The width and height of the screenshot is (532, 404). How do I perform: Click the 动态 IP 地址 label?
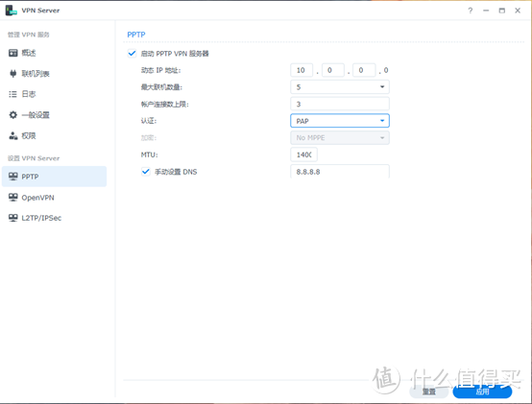[x=160, y=70]
